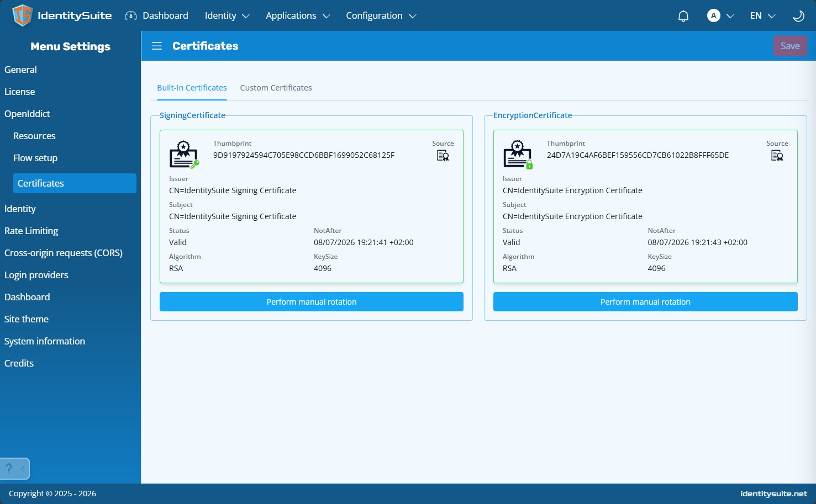Expand the Identity dropdown in top navbar
Screen dimensions: 816x504
[227, 15]
